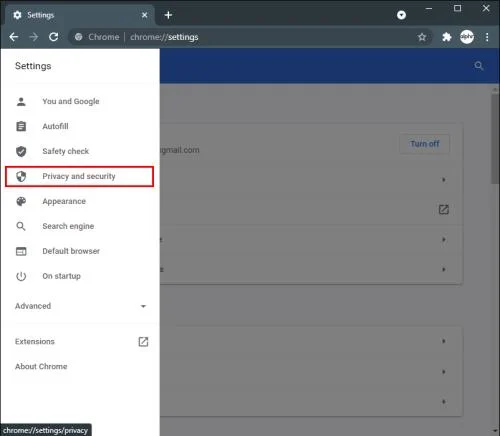This screenshot has height=436, width=500.
Task: Go to Safety check
Action: [79, 151]
